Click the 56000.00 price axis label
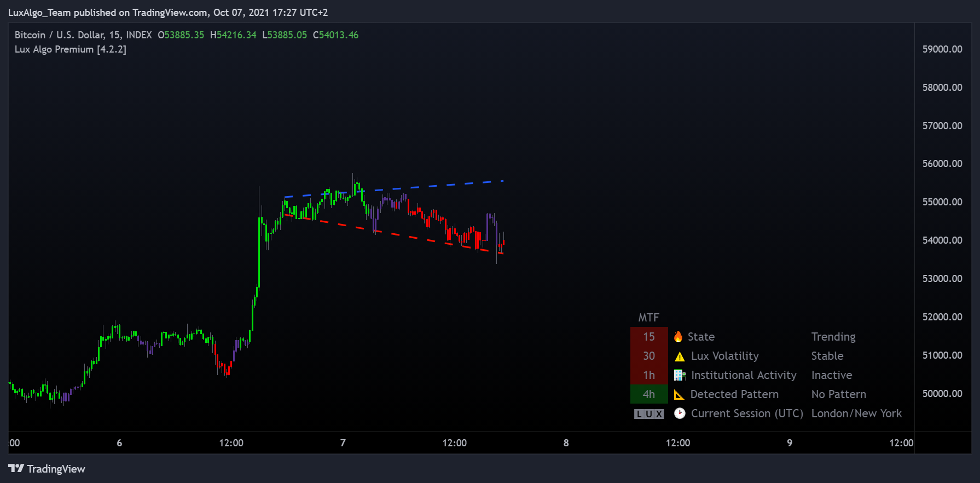The image size is (980, 483). 942,164
